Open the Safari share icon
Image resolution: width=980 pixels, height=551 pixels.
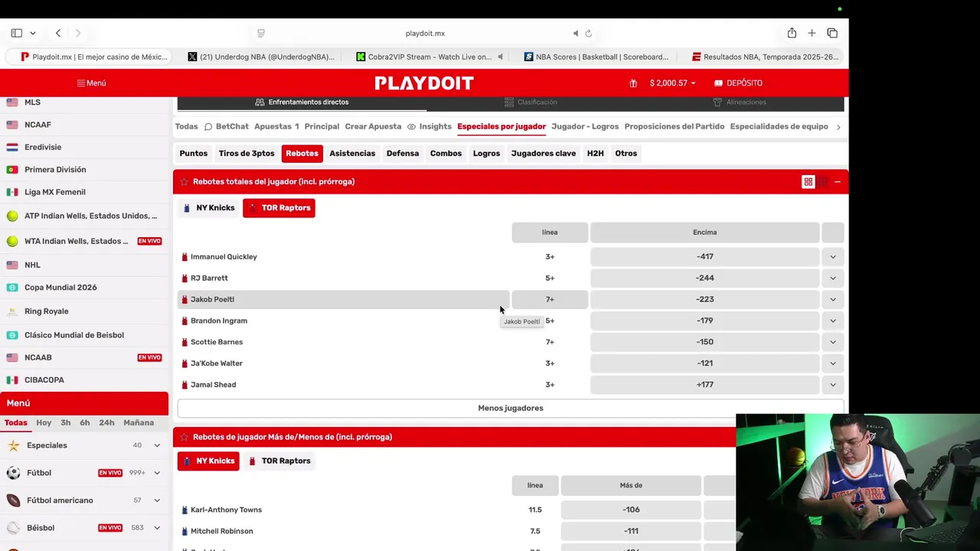pyautogui.click(x=792, y=33)
